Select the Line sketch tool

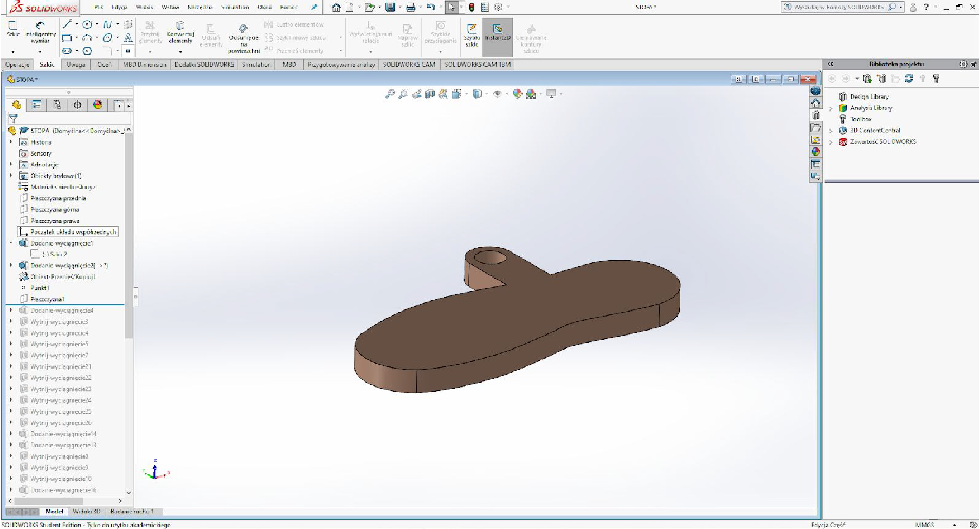coord(67,24)
